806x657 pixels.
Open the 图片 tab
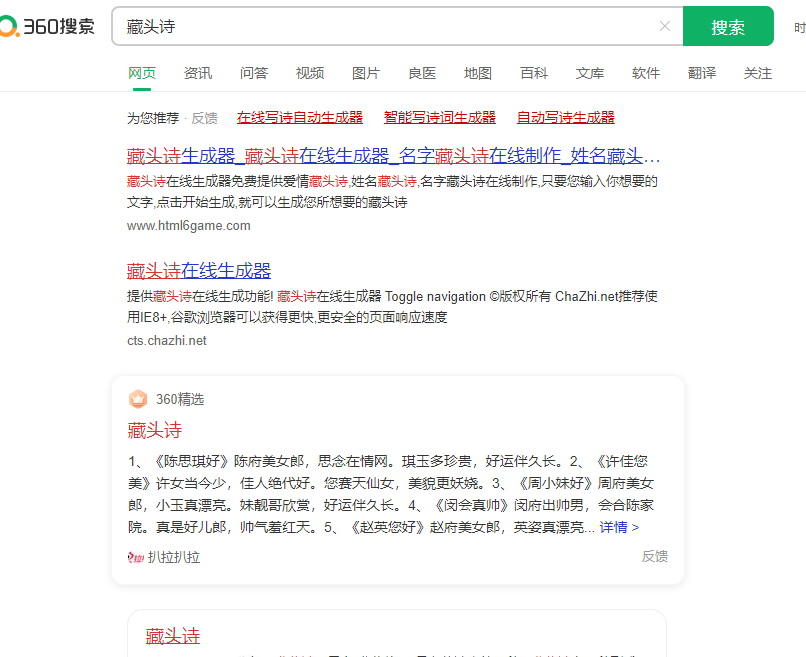coord(366,73)
